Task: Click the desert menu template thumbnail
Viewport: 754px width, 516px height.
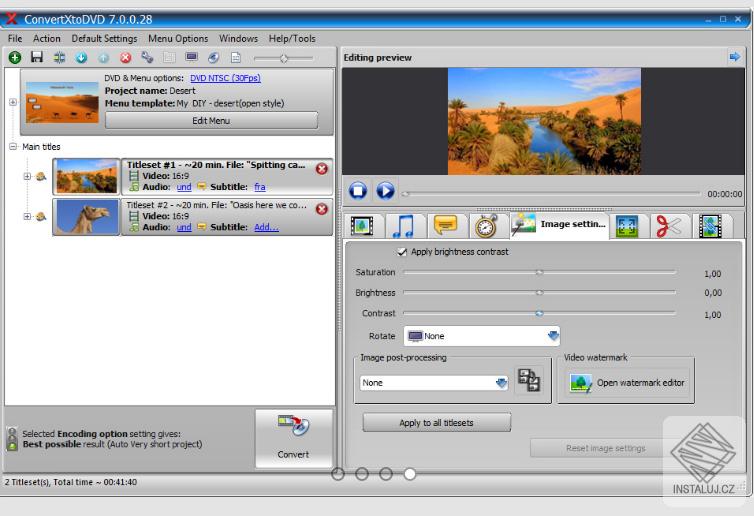Action: click(62, 102)
